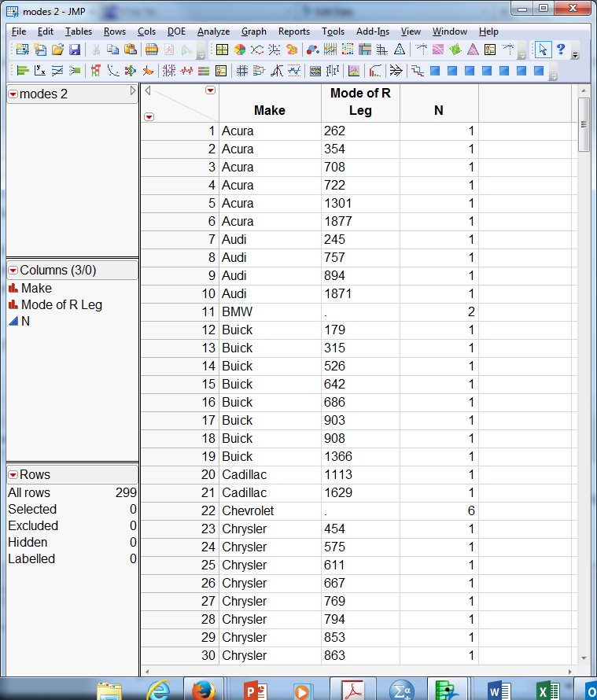Open the Rows panel red triangle menu

13,474
